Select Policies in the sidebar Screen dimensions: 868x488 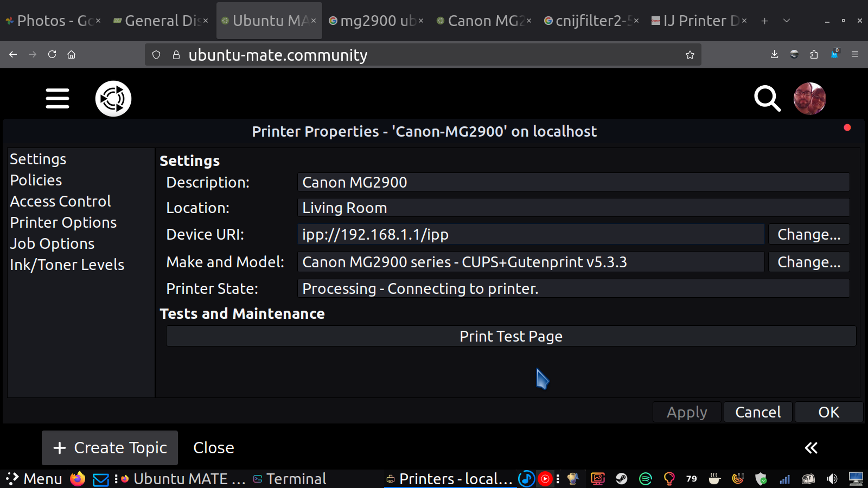[36, 180]
